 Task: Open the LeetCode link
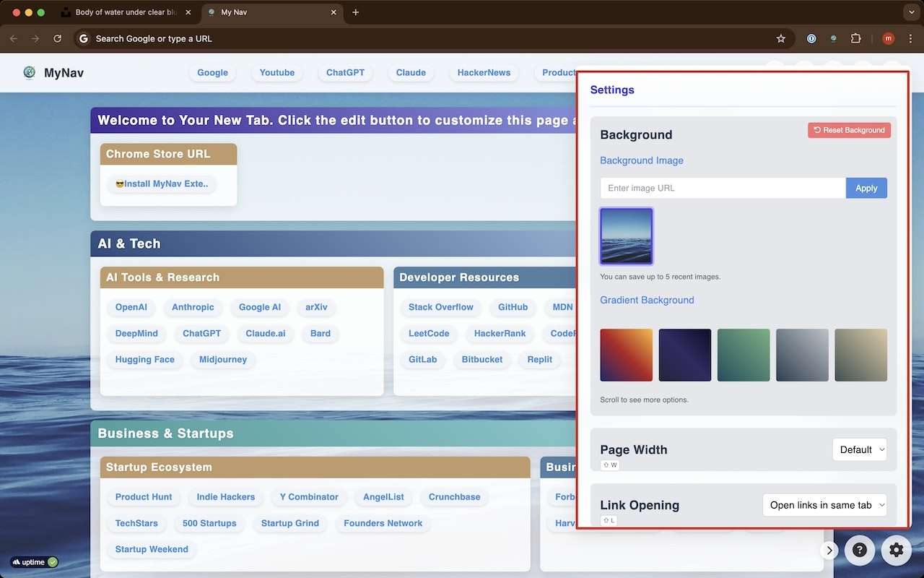pyautogui.click(x=429, y=333)
